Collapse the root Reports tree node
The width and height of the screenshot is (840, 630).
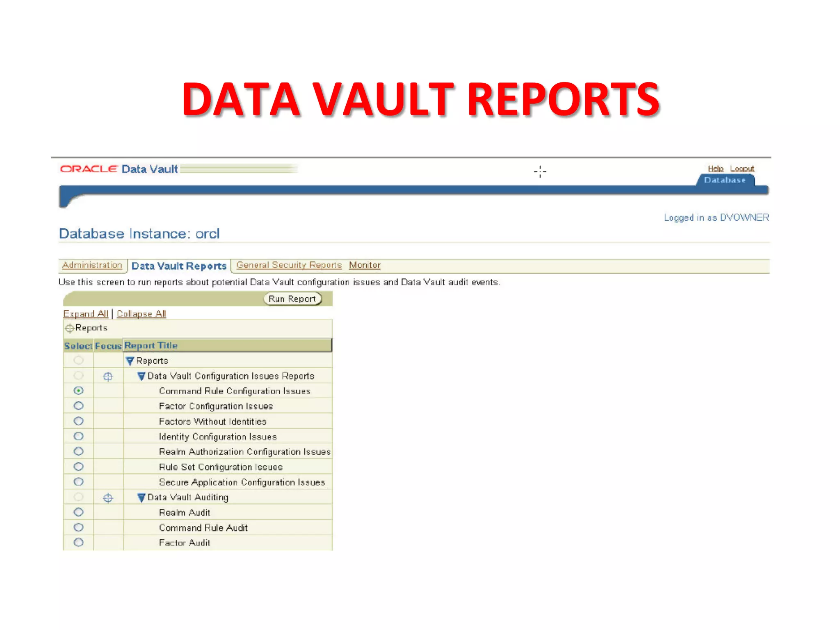(130, 361)
